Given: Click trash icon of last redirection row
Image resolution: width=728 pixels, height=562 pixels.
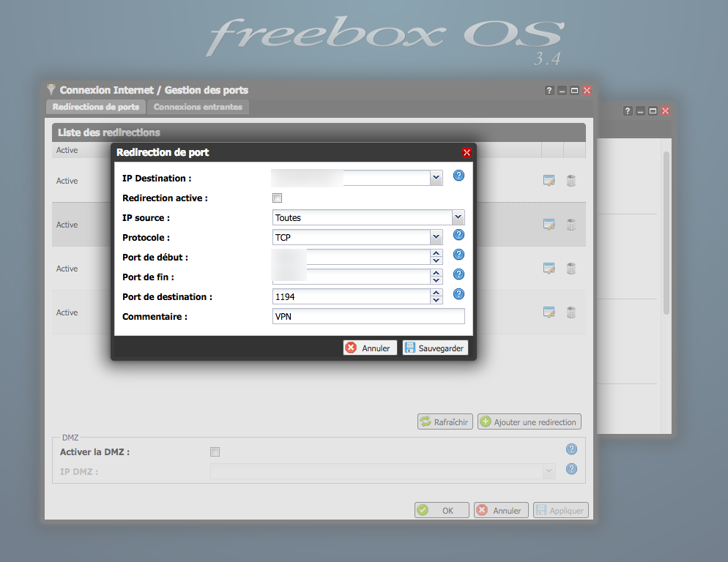Looking at the screenshot, I should 571,312.
